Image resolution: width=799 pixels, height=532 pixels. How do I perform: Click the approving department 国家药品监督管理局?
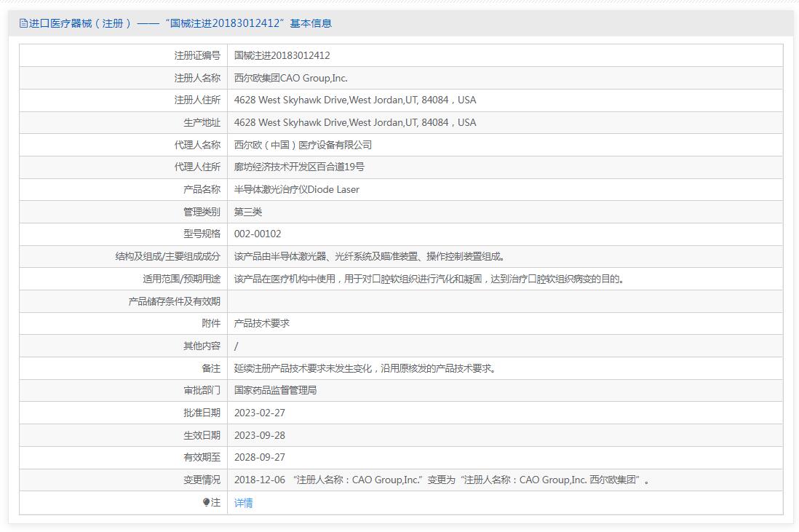pos(275,390)
